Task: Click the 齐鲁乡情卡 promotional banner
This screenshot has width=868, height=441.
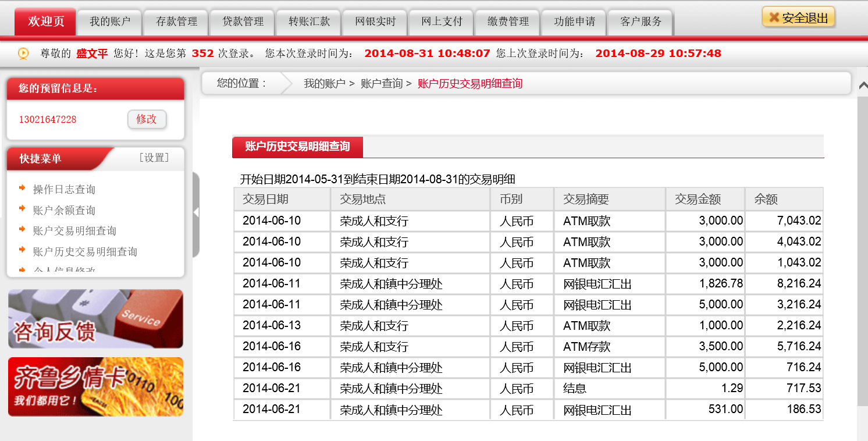Action: [x=95, y=387]
